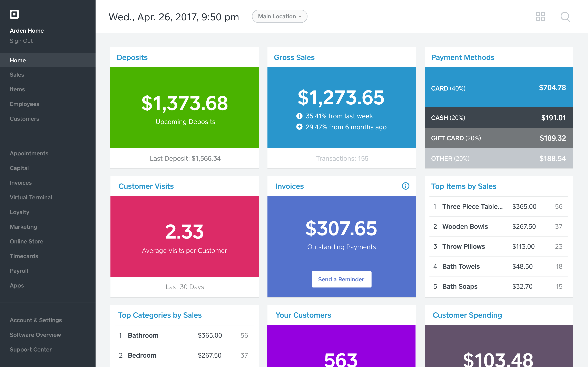Expand the Main Location dropdown
This screenshot has width=588, height=367.
pos(280,17)
